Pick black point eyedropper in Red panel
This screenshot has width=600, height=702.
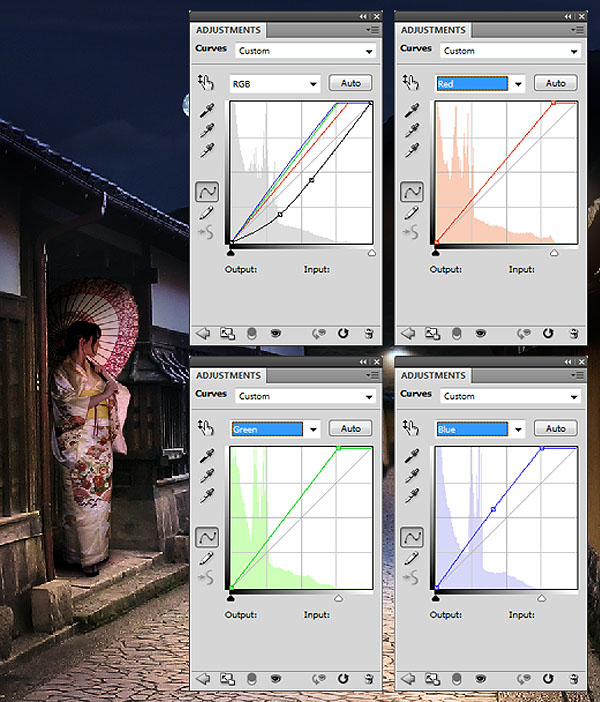tap(412, 110)
